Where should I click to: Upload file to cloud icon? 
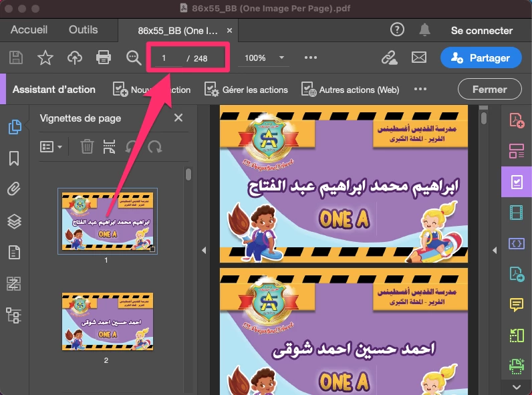click(75, 57)
